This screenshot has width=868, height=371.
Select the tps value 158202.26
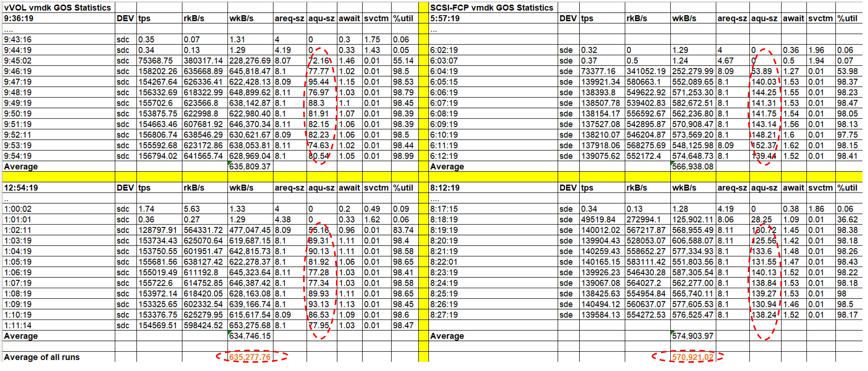(158, 71)
